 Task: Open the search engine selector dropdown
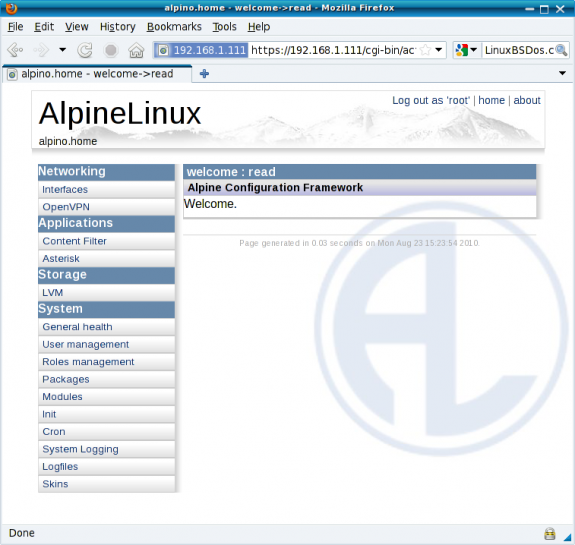[466, 50]
